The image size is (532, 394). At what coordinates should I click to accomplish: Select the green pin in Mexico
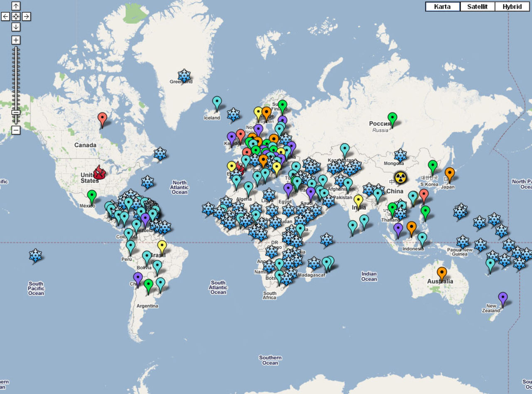pyautogui.click(x=92, y=195)
